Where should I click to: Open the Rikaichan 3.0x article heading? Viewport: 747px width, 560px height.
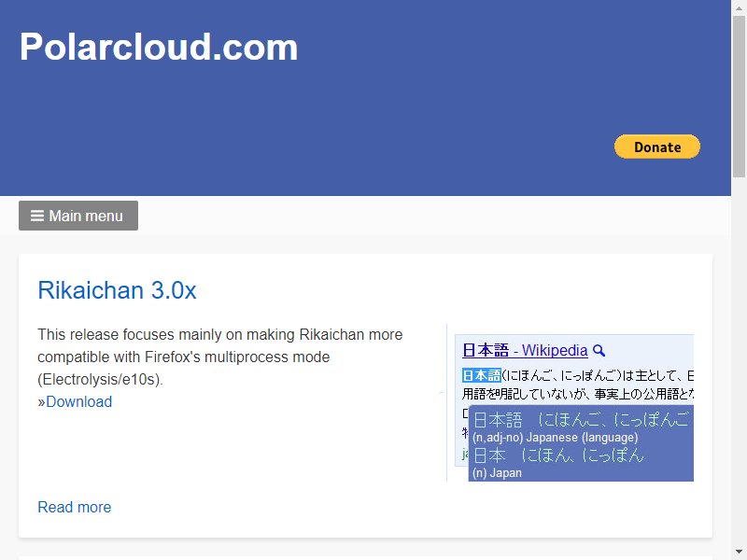point(117,290)
